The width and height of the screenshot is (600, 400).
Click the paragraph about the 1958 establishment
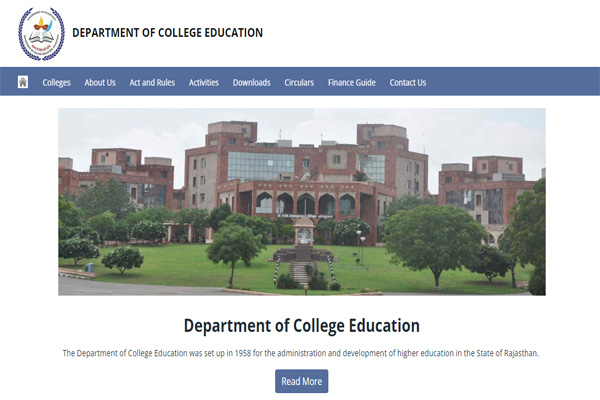click(x=301, y=354)
